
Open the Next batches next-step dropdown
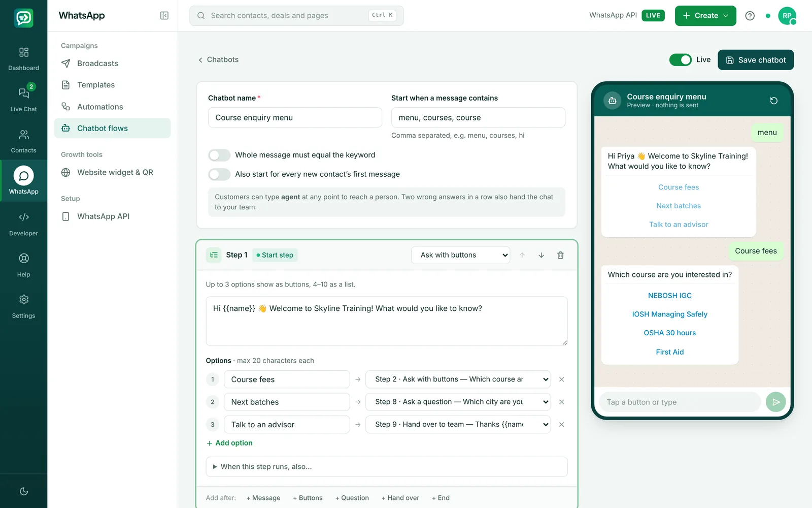458,402
